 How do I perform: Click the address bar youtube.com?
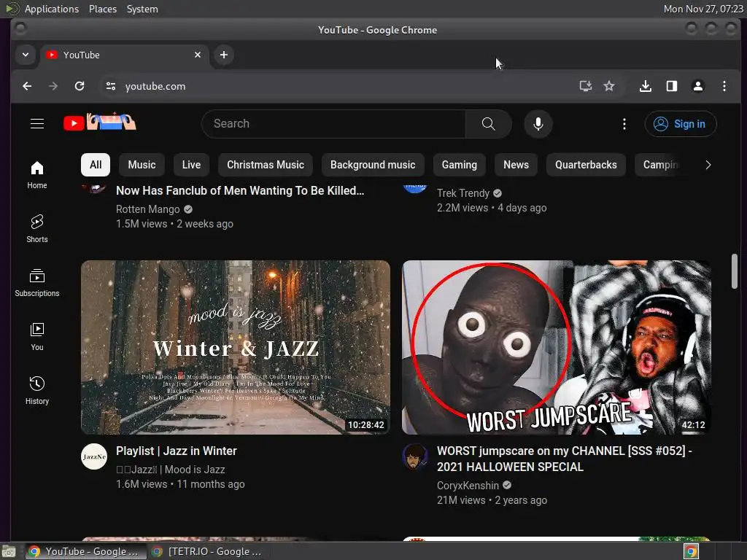point(155,86)
